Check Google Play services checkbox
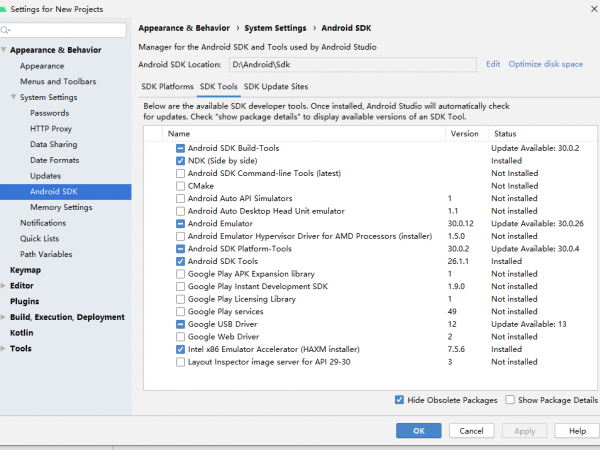Viewport: 600px width, 450px height. pos(180,311)
